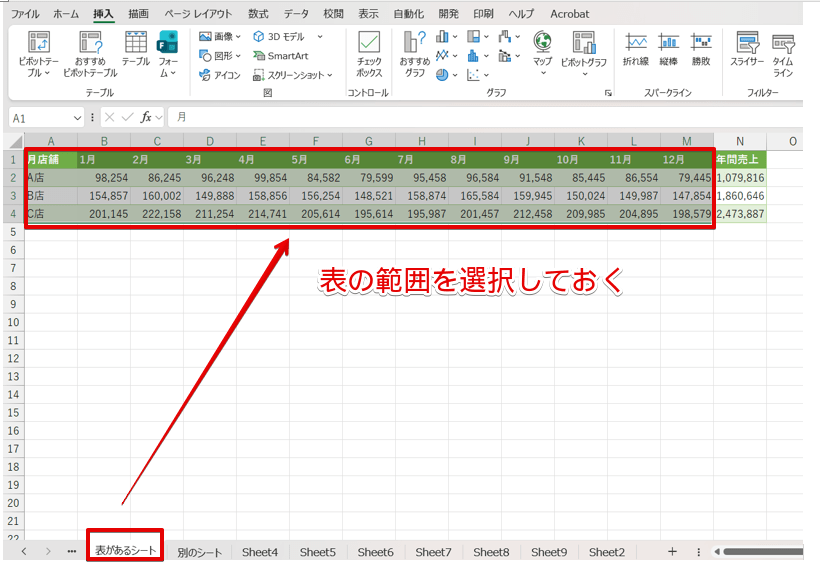Click the Insert Function fx button

(146, 117)
